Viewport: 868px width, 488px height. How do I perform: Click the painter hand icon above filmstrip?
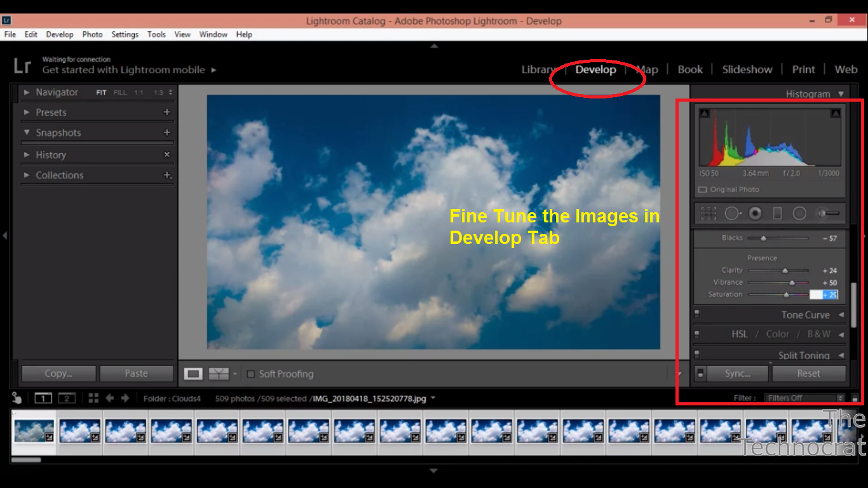pyautogui.click(x=17, y=398)
